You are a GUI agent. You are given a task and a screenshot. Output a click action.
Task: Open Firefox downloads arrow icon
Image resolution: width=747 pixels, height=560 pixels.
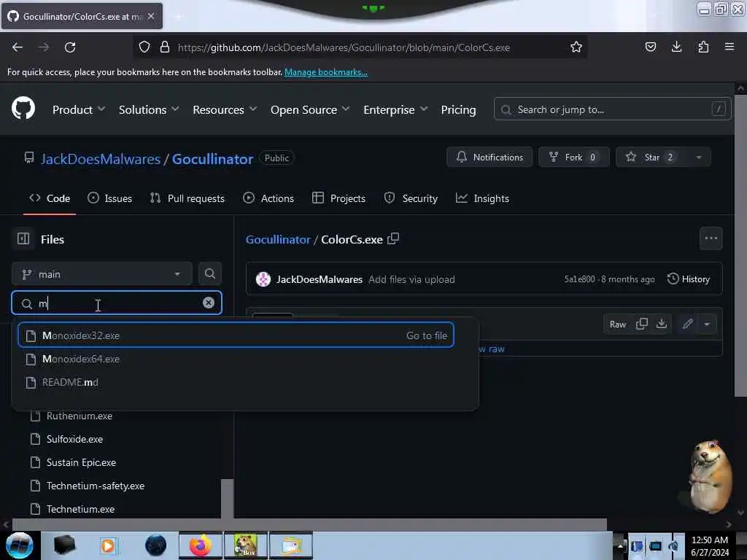676,47
